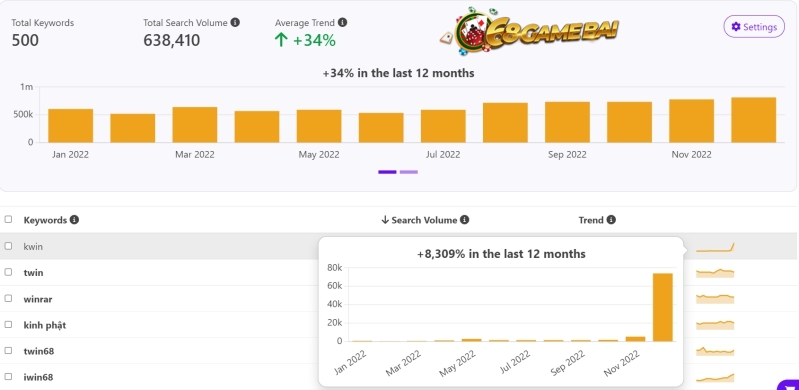Click the Average Trend info icon
The height and width of the screenshot is (390, 799).
coord(342,22)
